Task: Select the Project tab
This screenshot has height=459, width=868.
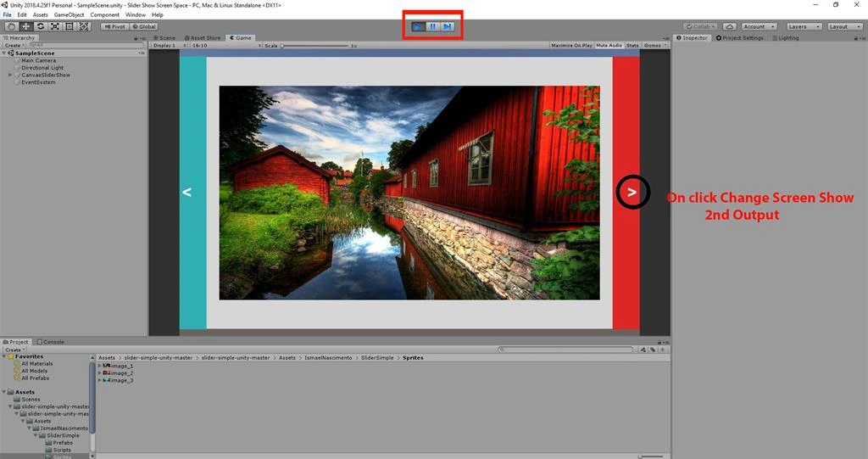Action: [x=16, y=342]
